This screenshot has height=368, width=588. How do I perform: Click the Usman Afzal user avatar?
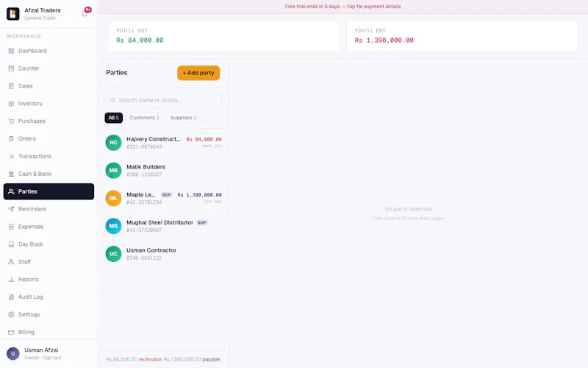click(12, 353)
